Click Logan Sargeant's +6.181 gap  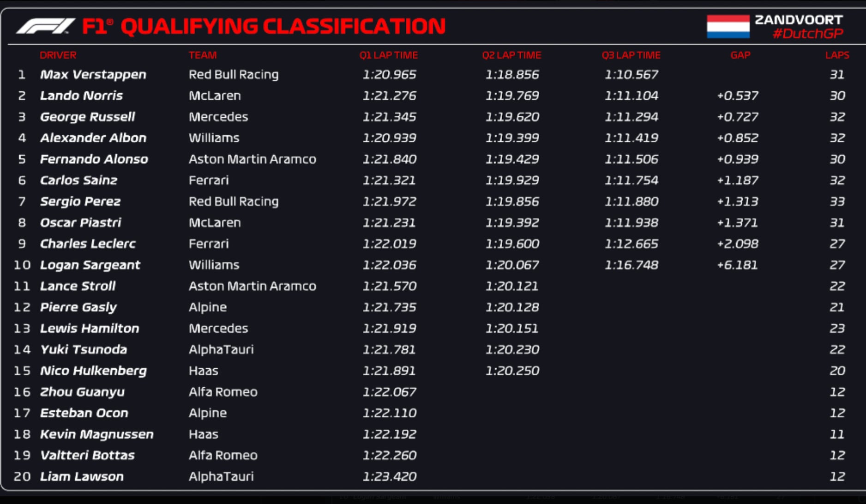(x=737, y=265)
